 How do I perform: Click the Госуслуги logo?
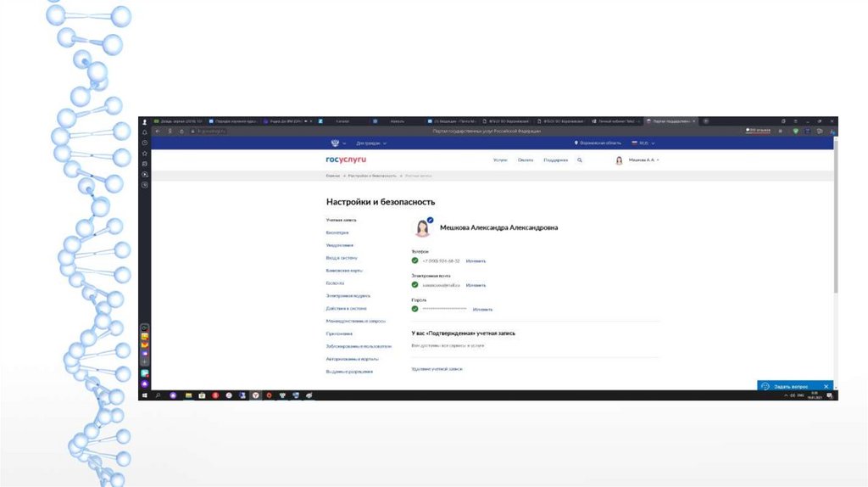[x=346, y=160]
